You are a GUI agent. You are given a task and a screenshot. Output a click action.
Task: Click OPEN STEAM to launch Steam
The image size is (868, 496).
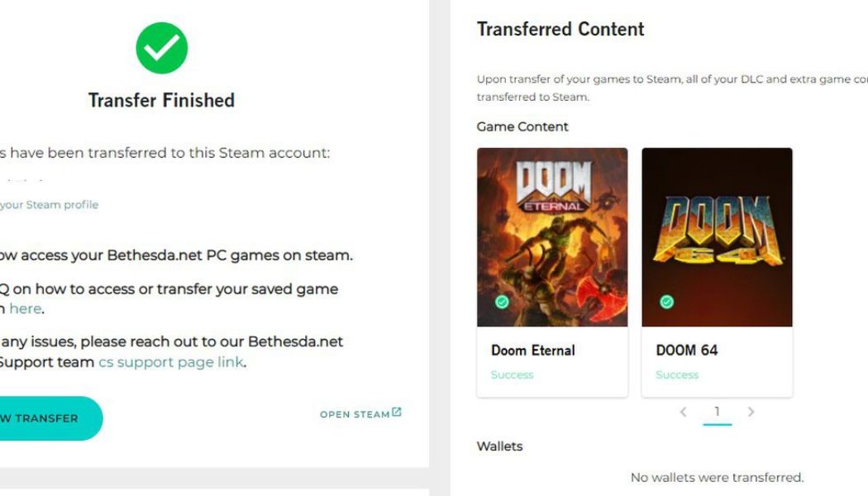pos(355,413)
